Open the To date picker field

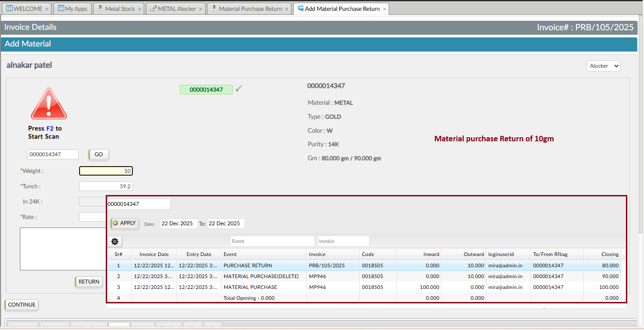pyautogui.click(x=226, y=223)
